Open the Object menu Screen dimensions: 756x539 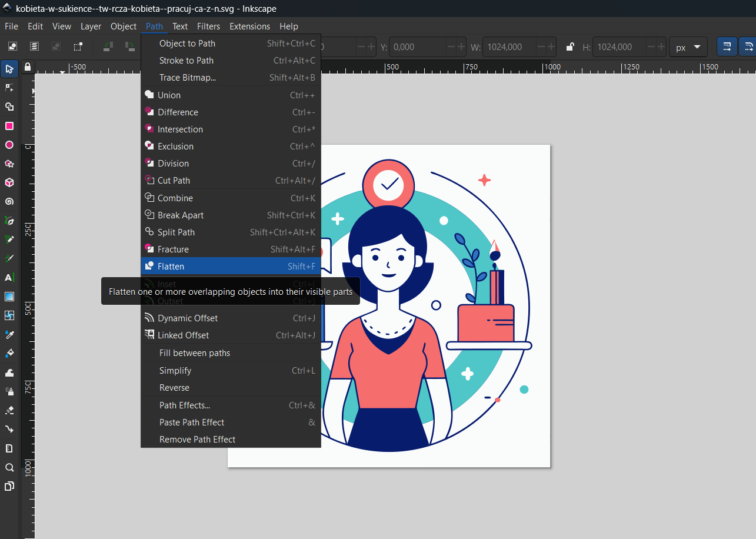pos(124,26)
